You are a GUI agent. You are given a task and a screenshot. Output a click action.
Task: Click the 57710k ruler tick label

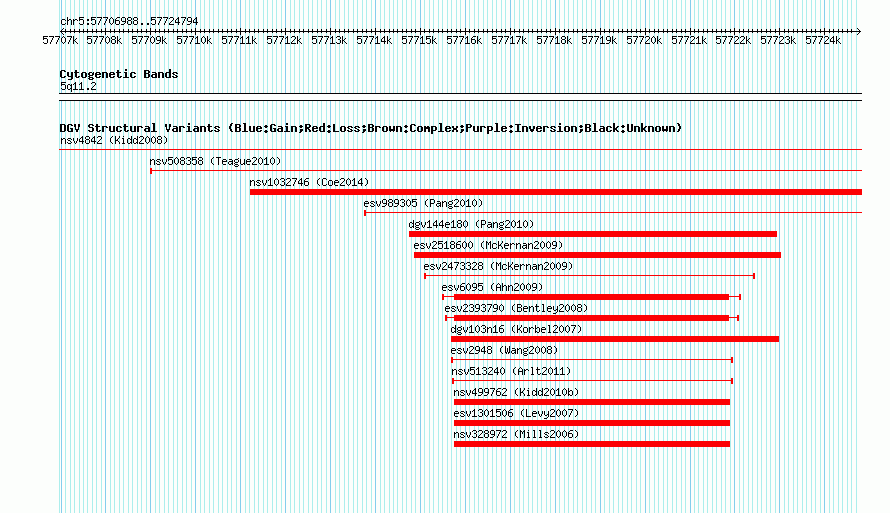(194, 40)
